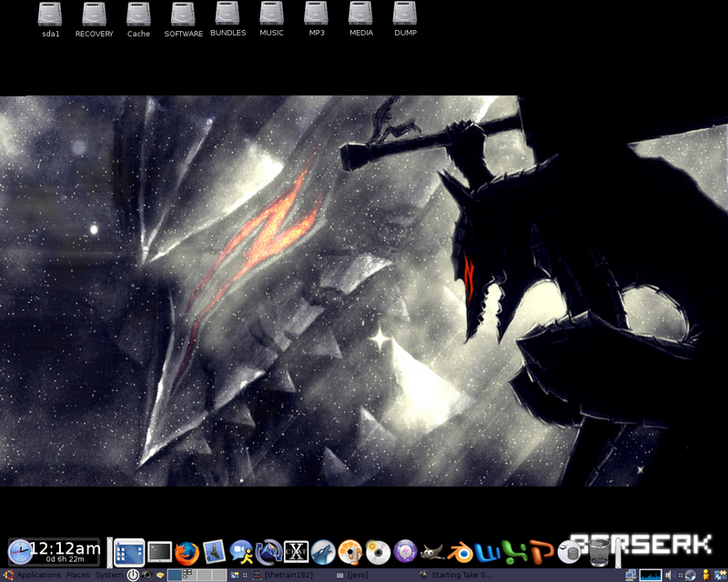The image size is (728, 582).
Task: Click the network computers tray icon
Action: click(631, 576)
